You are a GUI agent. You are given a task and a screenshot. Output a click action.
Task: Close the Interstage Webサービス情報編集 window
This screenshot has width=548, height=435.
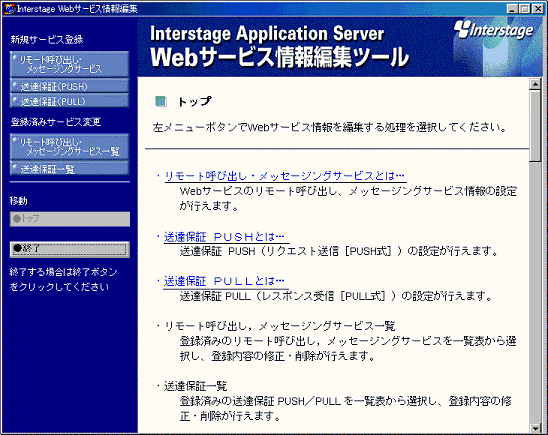tap(538, 9)
